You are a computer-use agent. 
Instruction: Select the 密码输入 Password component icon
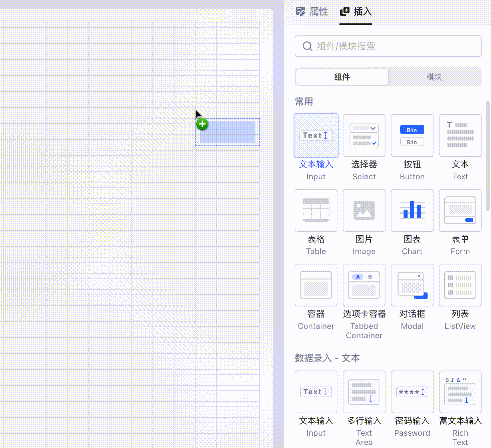click(412, 392)
